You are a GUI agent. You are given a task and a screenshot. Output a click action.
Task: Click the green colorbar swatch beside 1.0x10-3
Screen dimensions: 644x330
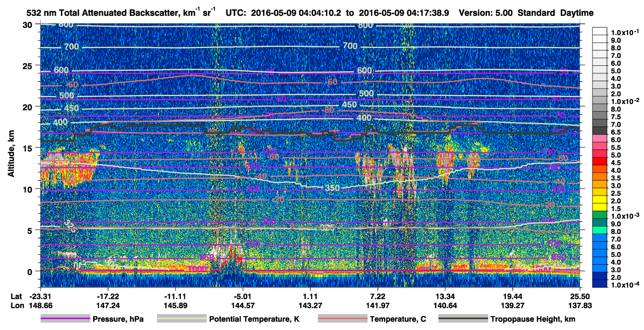pos(599,215)
